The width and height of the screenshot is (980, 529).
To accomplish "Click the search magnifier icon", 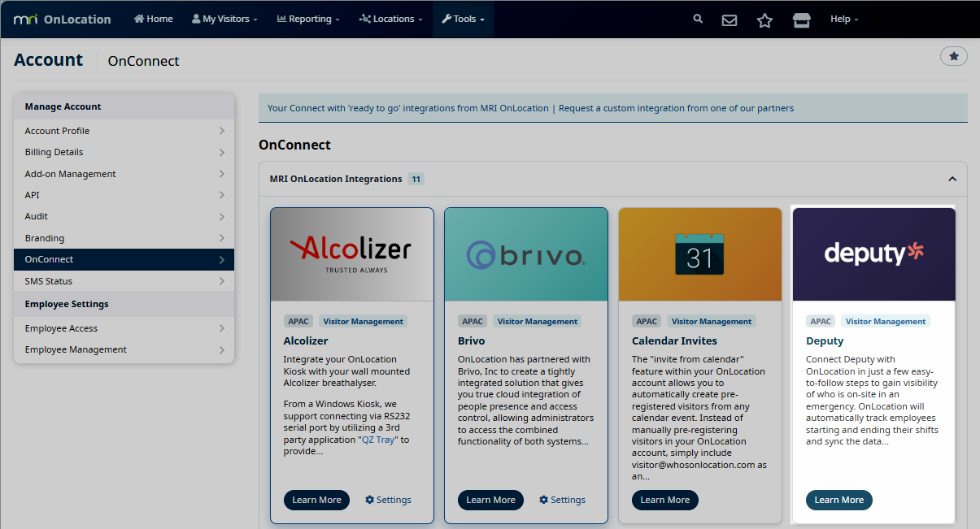I will point(698,19).
